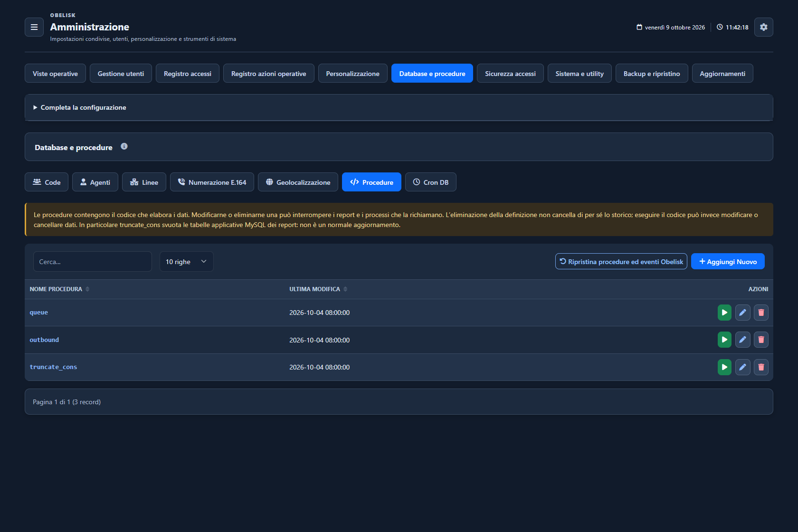Click the queue procedure name

pyautogui.click(x=39, y=313)
